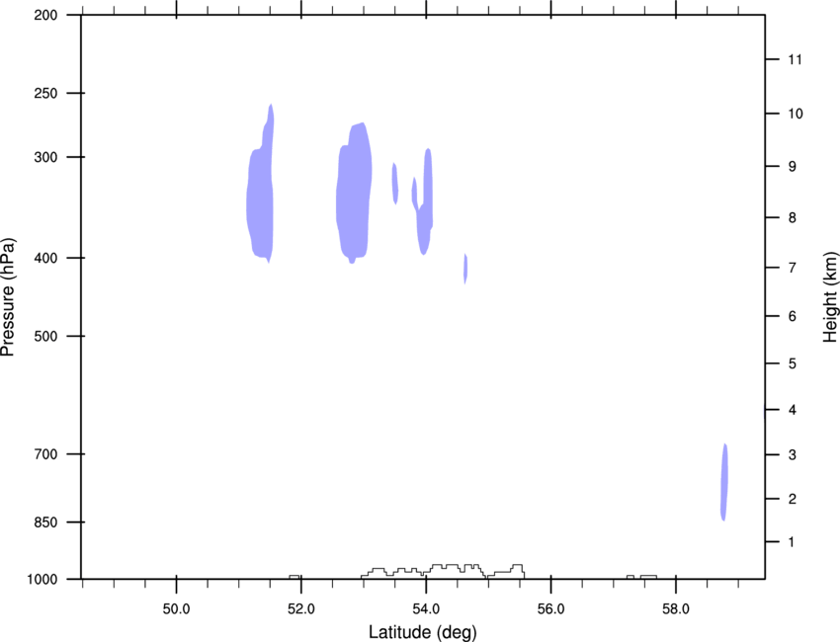Click the 850 pressure tick label
Image resolution: width=840 pixels, height=642 pixels.
tap(45, 522)
